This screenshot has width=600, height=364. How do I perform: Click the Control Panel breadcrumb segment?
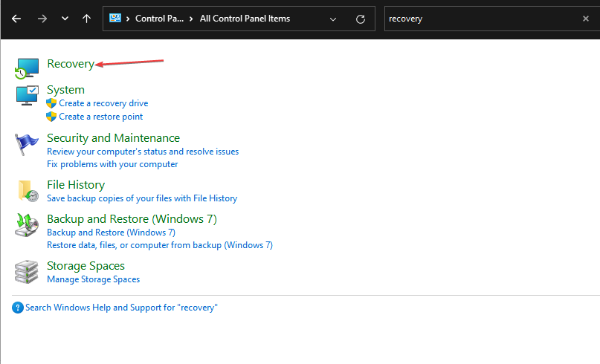pyautogui.click(x=159, y=19)
